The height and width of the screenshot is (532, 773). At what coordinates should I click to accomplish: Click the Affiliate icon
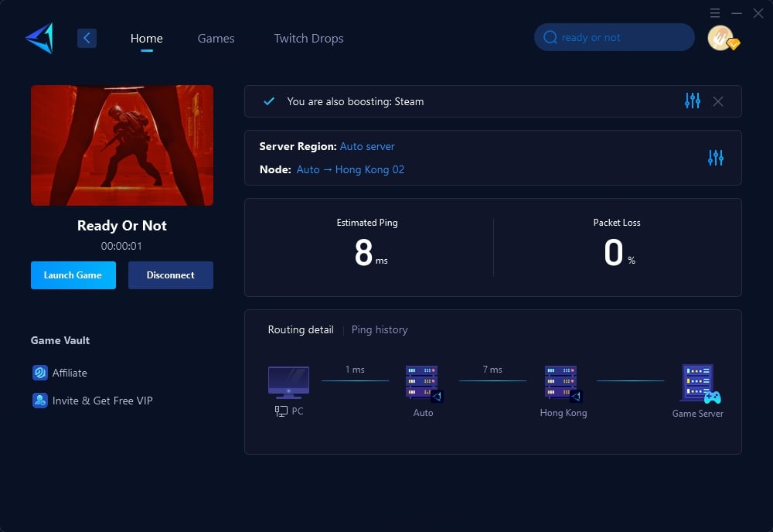click(x=40, y=373)
